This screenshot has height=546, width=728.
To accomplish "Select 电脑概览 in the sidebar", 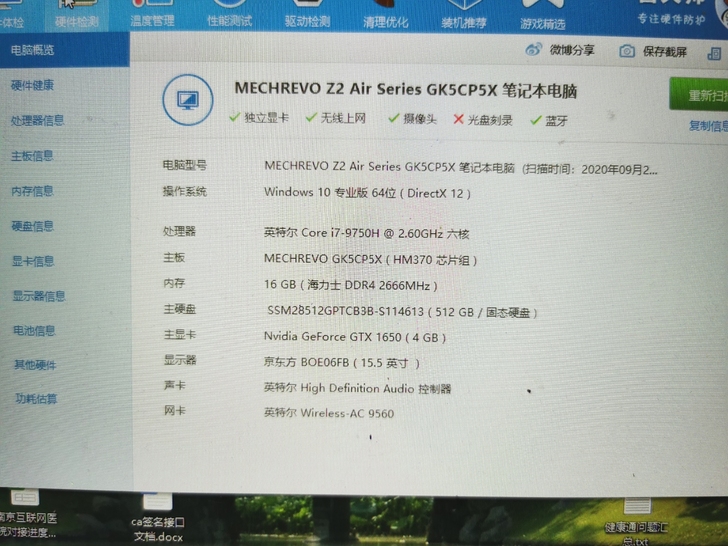I will click(65, 50).
